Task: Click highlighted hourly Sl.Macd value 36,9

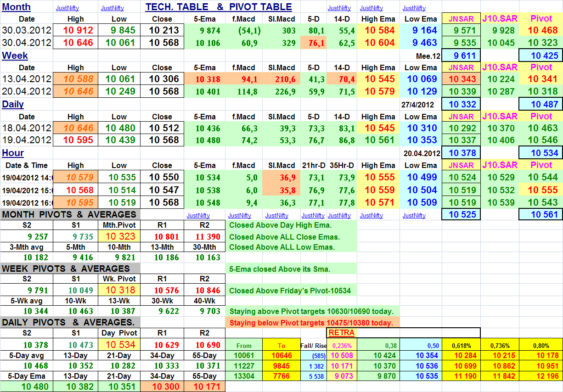Action: coord(281,177)
